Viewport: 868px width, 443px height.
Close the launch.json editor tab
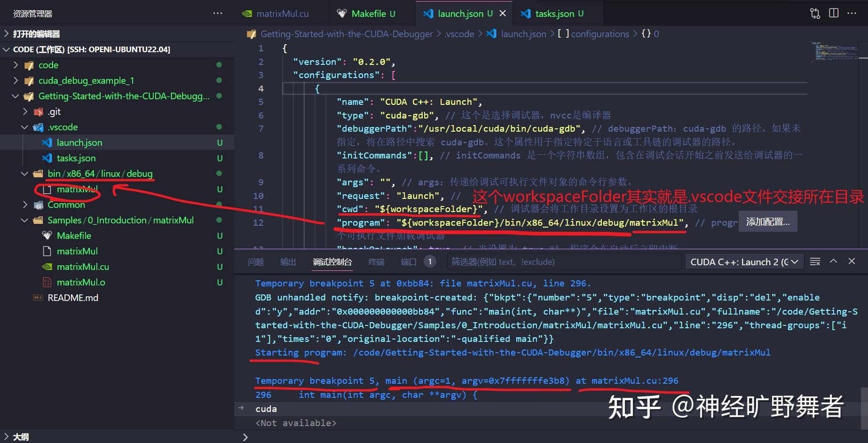(x=503, y=13)
